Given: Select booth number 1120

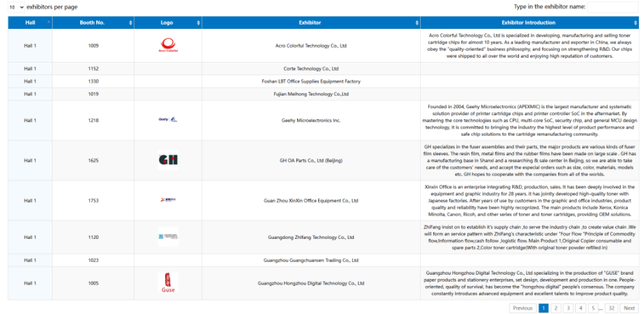Looking at the screenshot, I should [x=93, y=237].
